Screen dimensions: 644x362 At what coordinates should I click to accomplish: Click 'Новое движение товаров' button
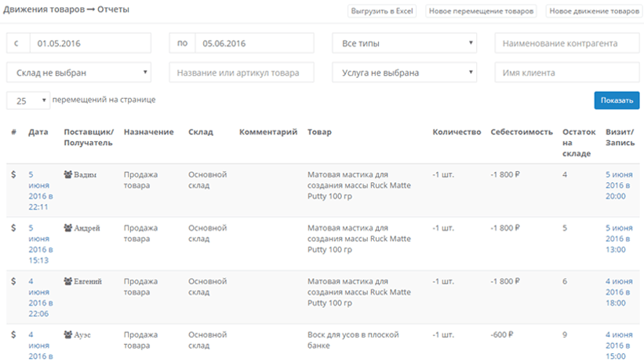pyautogui.click(x=594, y=11)
